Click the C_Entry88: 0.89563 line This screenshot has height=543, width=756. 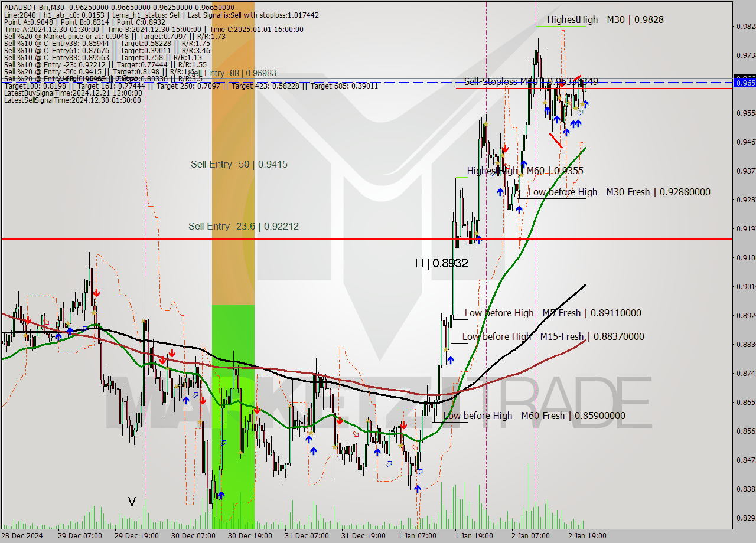coord(103,57)
